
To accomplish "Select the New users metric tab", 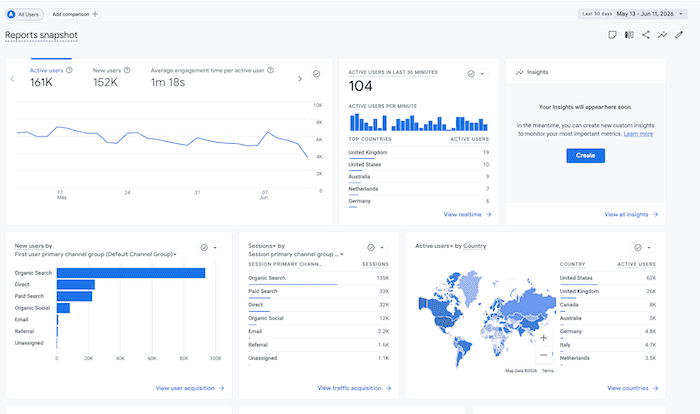I will pos(111,77).
